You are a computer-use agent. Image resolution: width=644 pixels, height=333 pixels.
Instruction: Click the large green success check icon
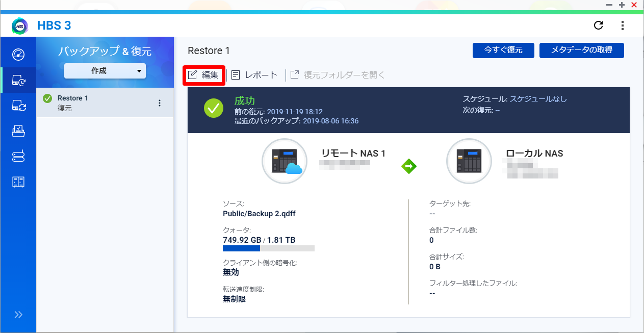214,108
